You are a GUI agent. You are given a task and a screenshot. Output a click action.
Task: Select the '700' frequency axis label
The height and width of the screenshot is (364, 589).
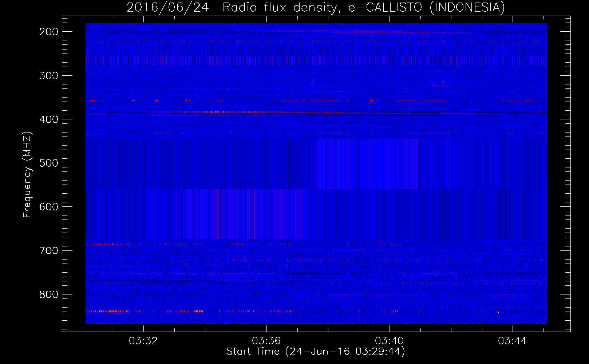48,250
